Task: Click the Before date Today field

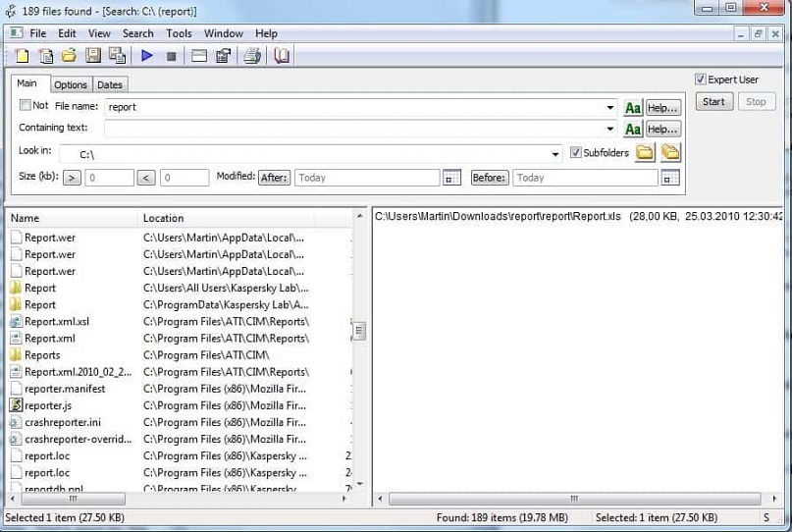Action: pos(585,178)
